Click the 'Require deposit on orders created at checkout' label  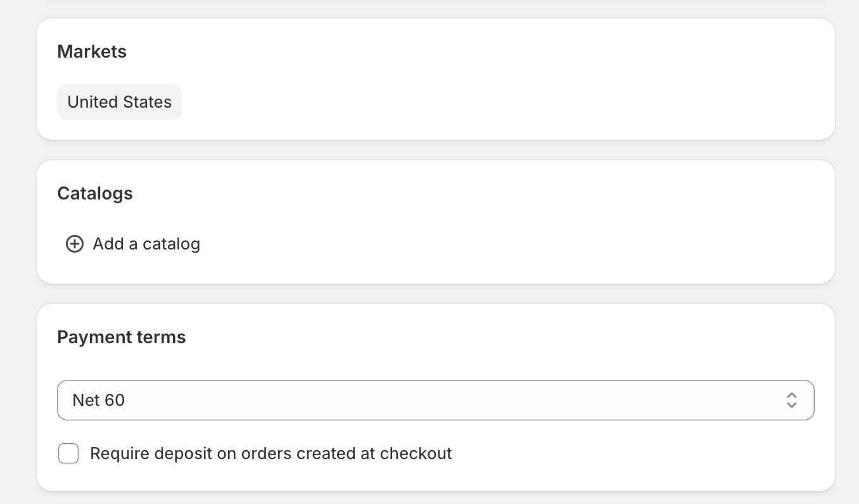(x=271, y=453)
